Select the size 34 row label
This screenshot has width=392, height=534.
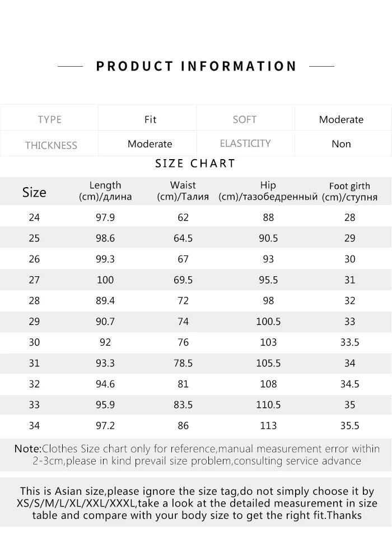pos(34,426)
